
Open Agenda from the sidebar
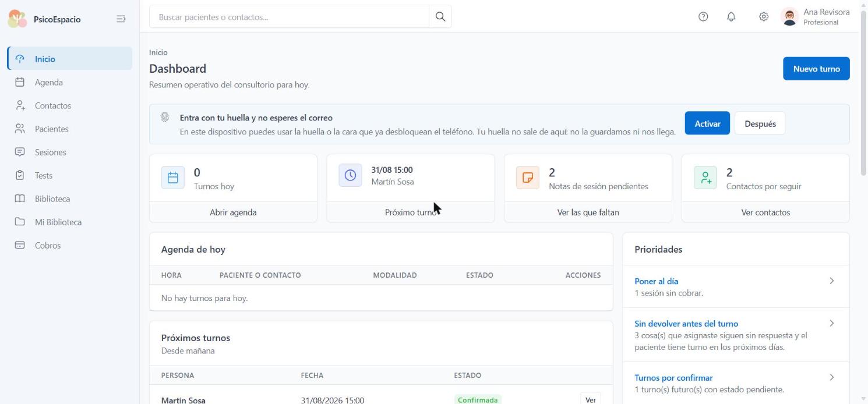70,82
